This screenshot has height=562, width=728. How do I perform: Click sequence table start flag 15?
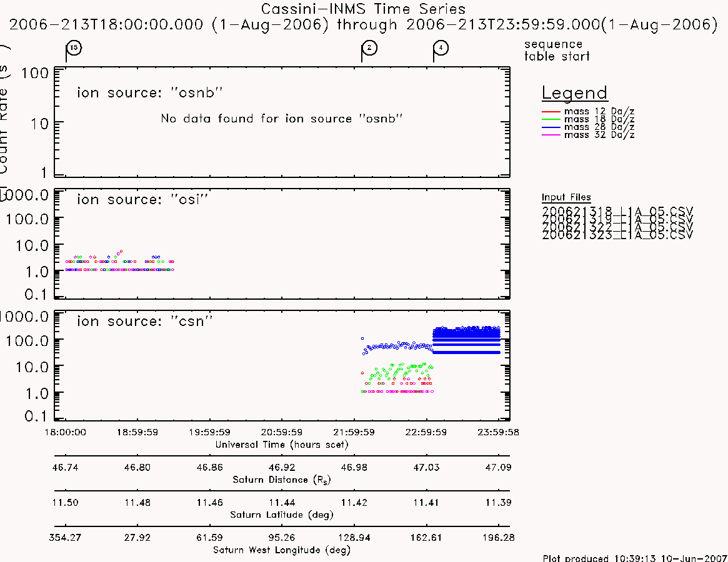[x=74, y=48]
